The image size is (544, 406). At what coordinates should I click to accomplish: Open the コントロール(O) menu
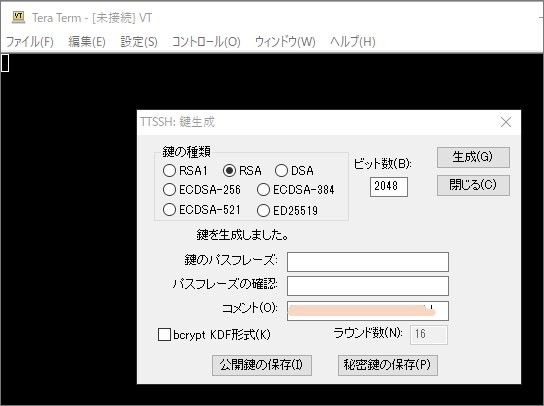tap(206, 42)
